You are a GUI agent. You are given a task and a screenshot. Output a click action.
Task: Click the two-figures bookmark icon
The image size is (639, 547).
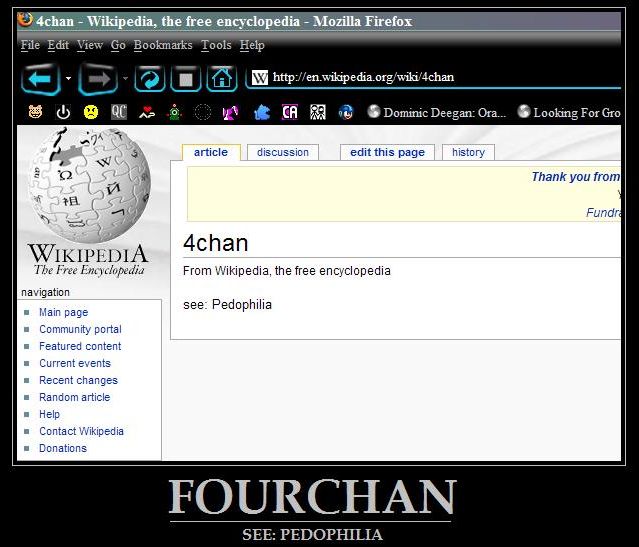click(318, 112)
